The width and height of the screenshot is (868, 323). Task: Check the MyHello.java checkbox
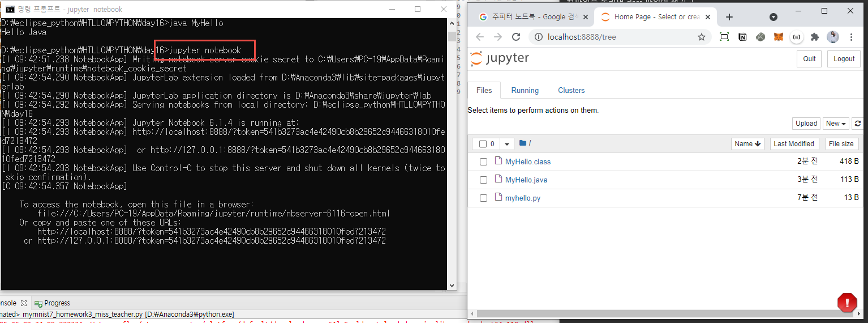[483, 180]
